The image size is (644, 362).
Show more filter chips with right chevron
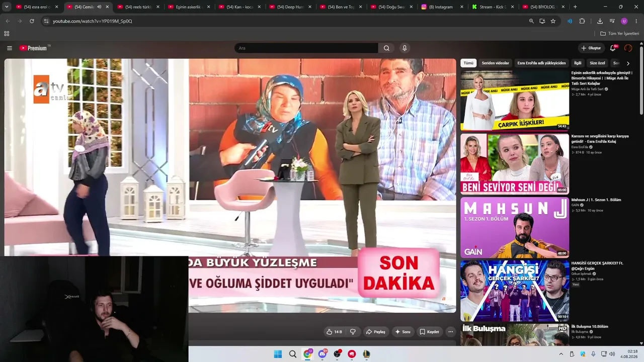628,63
